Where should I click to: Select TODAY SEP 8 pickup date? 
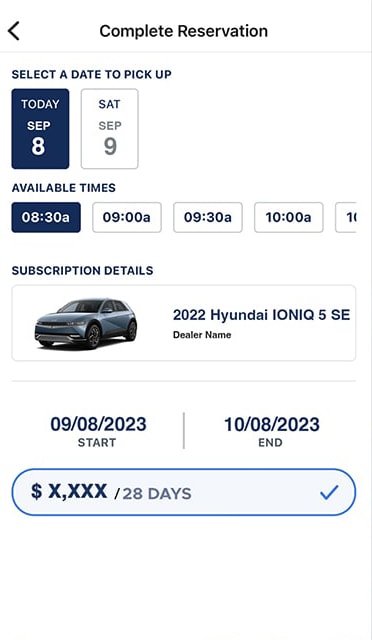40,129
